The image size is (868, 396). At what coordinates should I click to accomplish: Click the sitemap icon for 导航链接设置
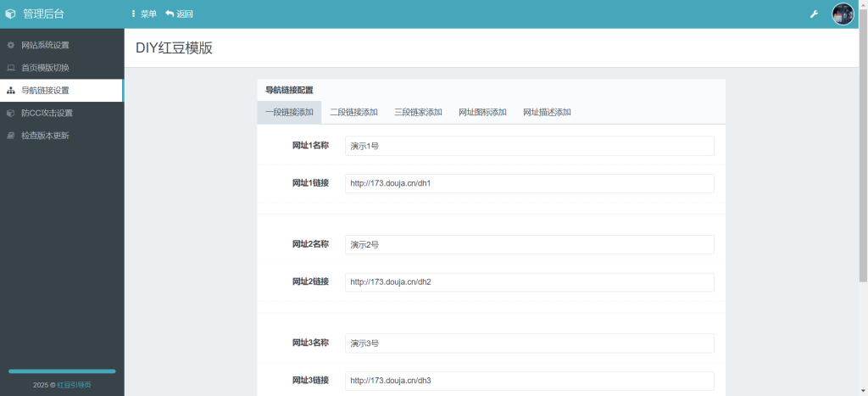tap(11, 91)
